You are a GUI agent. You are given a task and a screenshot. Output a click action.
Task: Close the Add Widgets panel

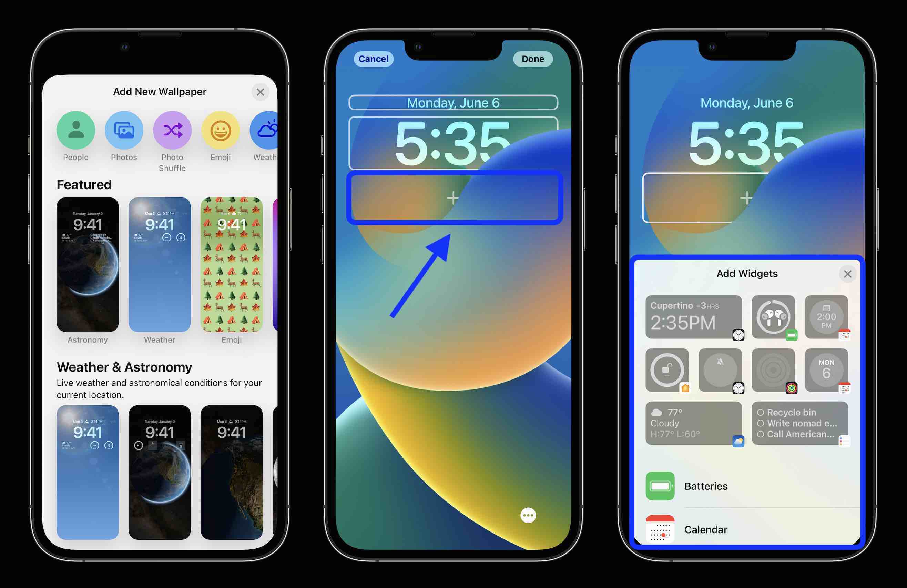[x=847, y=273]
